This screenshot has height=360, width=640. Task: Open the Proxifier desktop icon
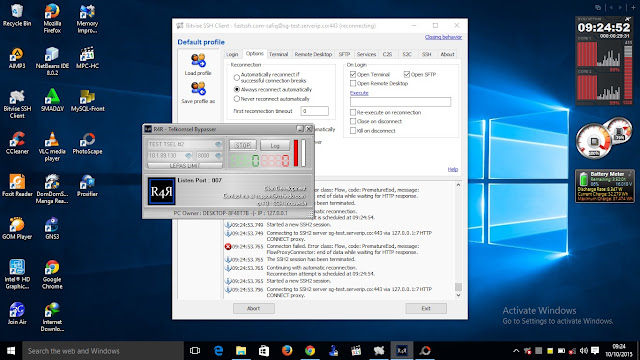pos(87,186)
